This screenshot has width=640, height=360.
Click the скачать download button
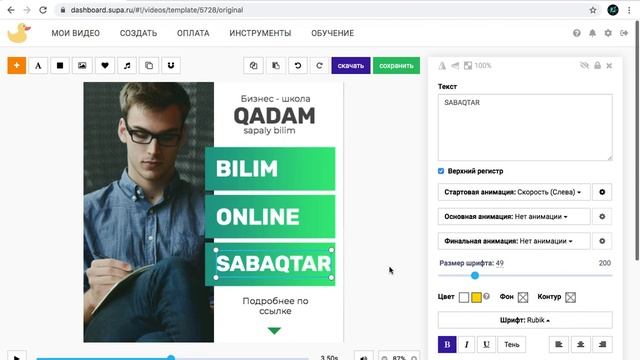(x=351, y=65)
